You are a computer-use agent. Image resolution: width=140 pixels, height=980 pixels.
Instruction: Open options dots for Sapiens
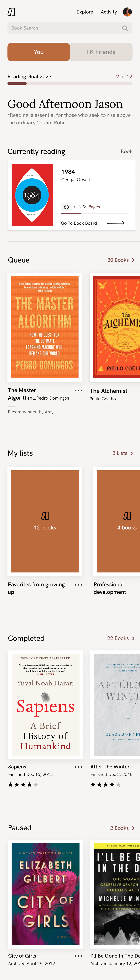78,767
